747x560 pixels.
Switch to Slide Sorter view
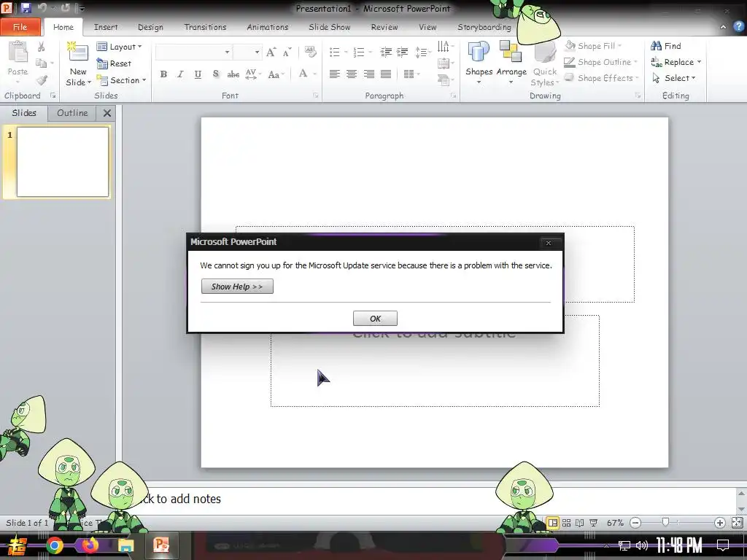[566, 523]
